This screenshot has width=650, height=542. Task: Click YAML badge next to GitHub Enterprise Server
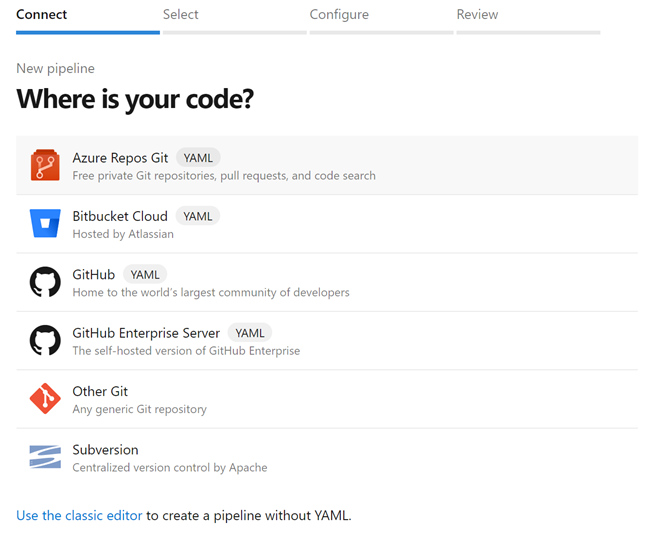(x=250, y=333)
